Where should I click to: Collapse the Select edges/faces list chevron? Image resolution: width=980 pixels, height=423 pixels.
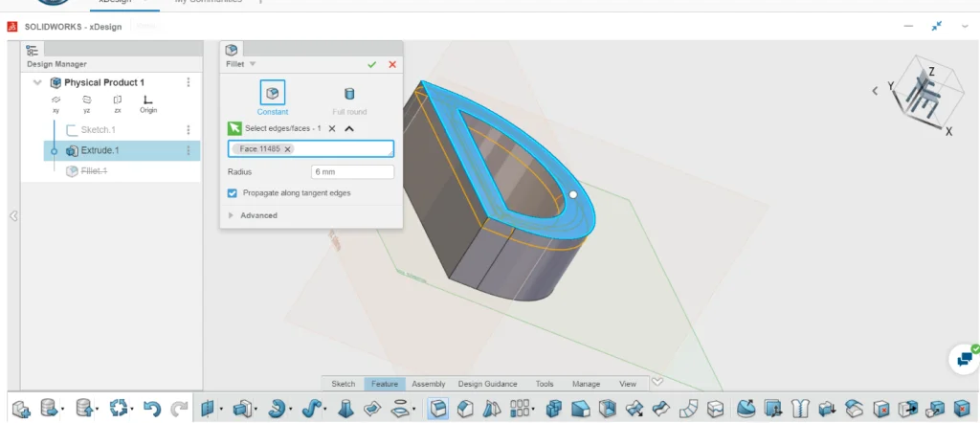click(349, 128)
